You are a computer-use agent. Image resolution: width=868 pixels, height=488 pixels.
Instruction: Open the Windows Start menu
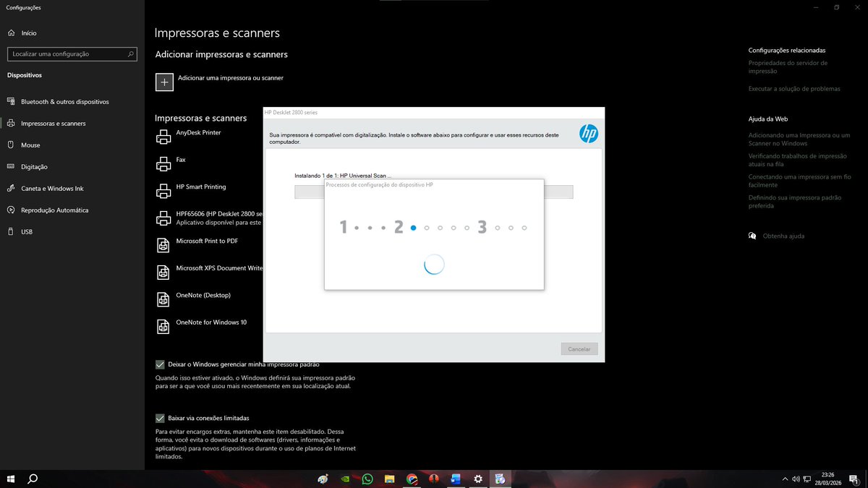[11, 479]
